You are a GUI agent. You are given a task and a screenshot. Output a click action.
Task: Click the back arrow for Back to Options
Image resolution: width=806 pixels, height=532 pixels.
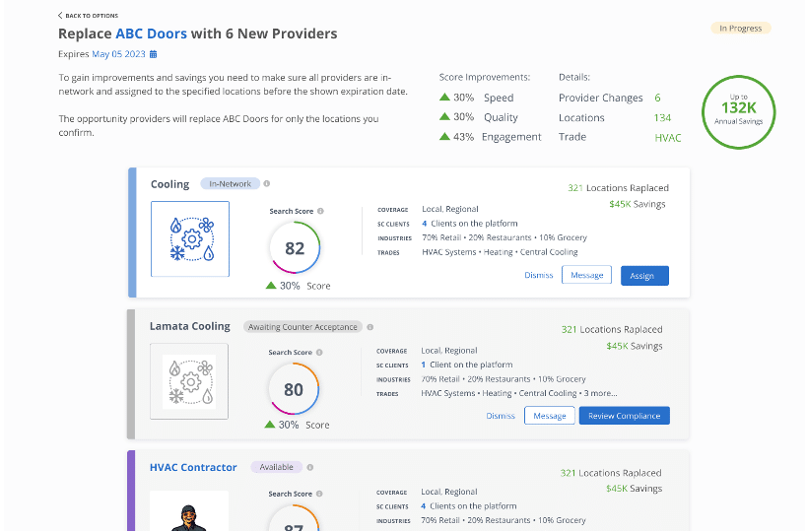tap(60, 16)
